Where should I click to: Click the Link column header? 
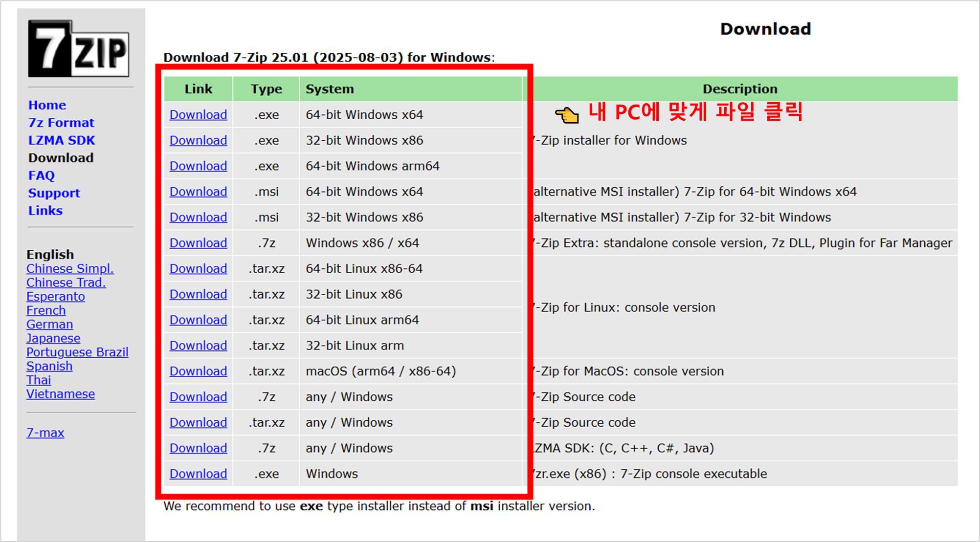[x=198, y=89]
